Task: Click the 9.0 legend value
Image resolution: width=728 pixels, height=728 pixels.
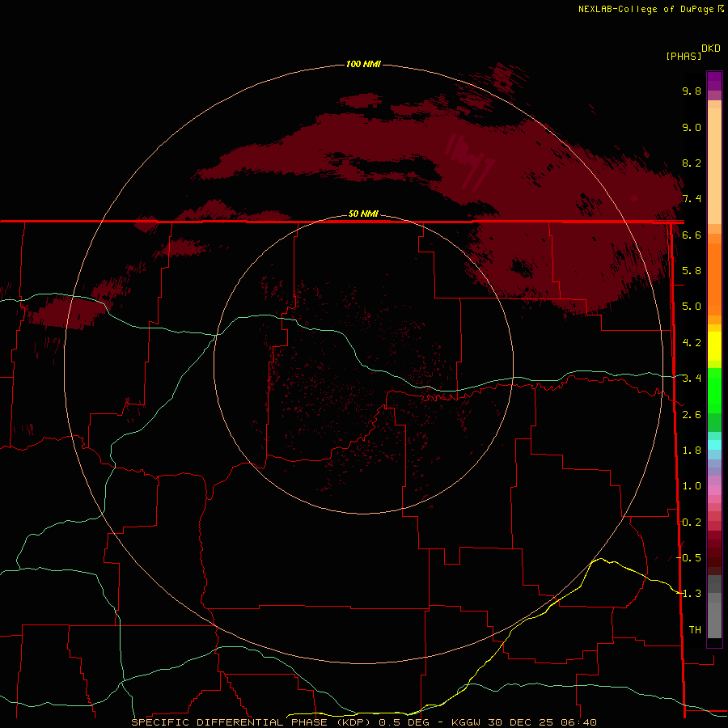Action: (x=692, y=127)
